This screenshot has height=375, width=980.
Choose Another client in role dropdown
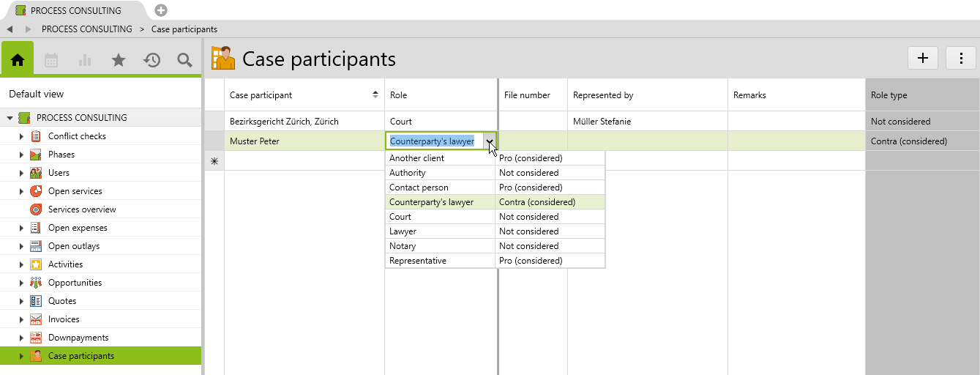(x=416, y=158)
